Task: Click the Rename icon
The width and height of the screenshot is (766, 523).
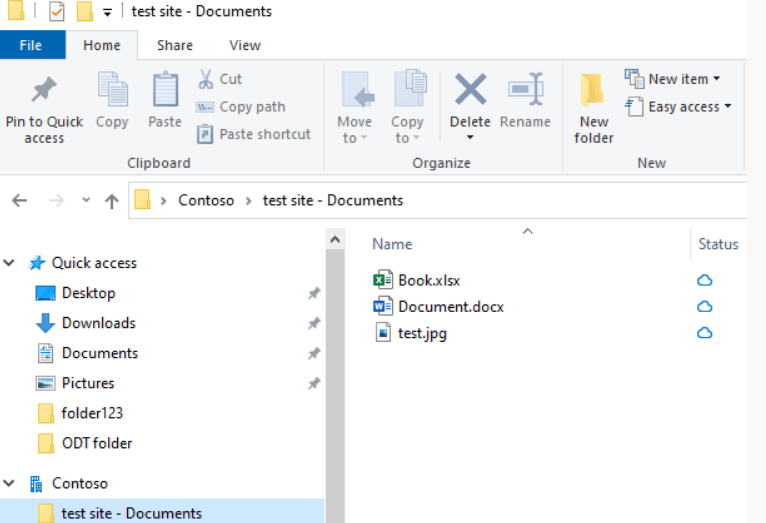Action: click(x=525, y=89)
